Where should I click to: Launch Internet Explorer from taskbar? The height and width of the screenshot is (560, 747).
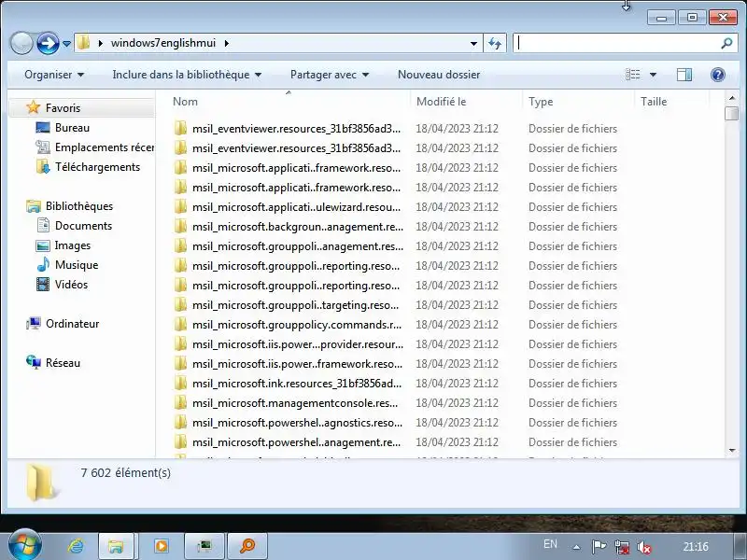pyautogui.click(x=76, y=546)
